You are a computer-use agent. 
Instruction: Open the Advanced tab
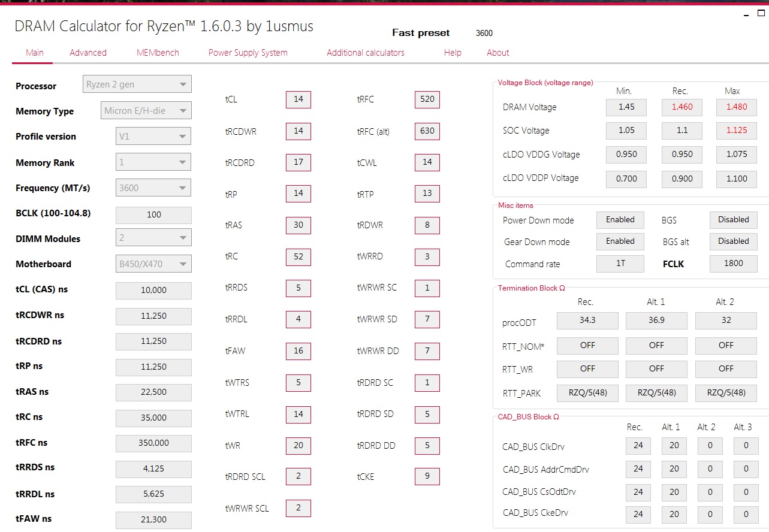pos(88,53)
